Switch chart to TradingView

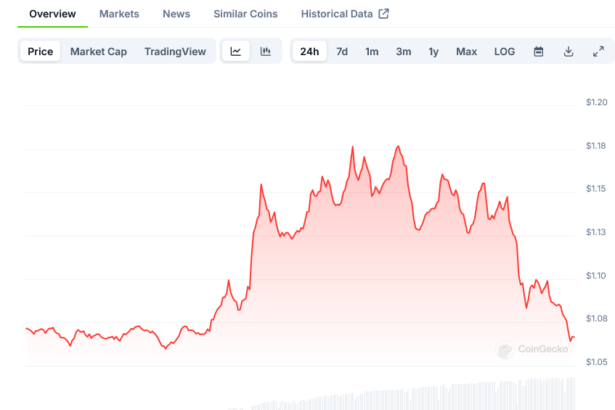pyautogui.click(x=175, y=51)
